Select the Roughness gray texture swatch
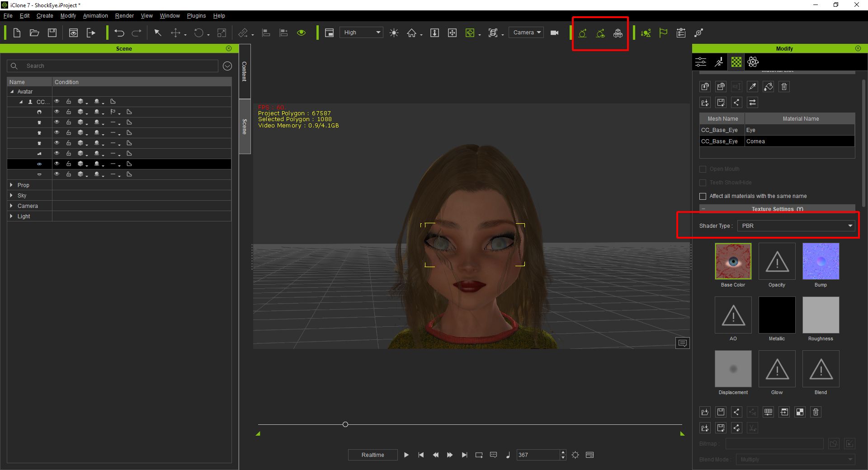The height and width of the screenshot is (470, 868). (821, 315)
